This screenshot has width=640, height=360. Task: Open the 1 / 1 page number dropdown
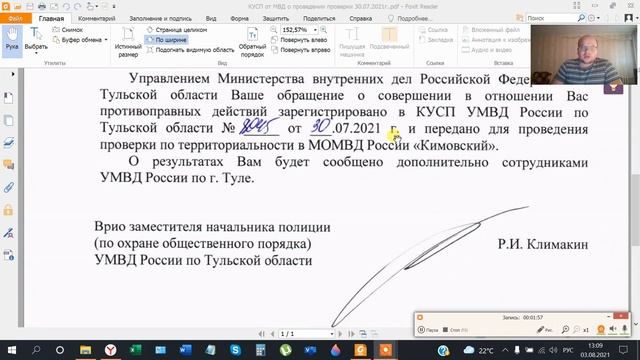pos(331,334)
